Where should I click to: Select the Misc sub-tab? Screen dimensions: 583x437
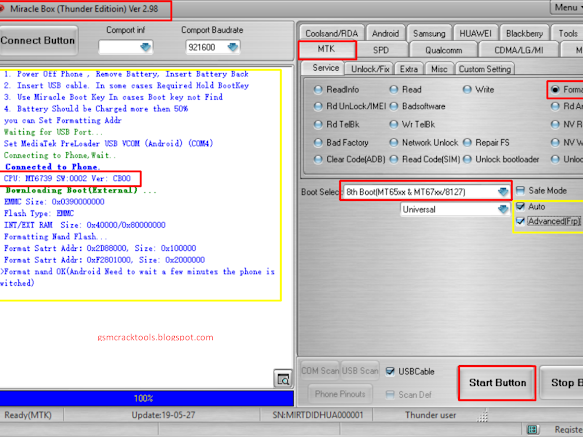[x=439, y=69]
